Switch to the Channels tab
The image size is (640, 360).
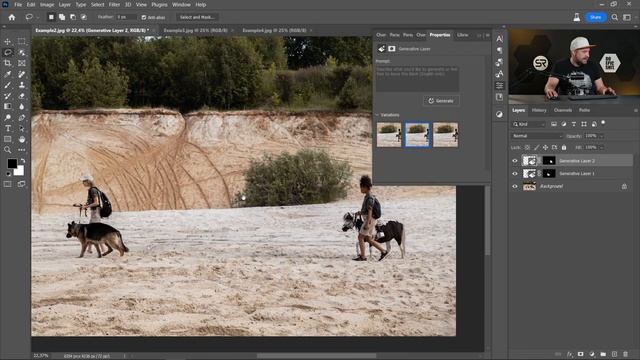[562, 110]
